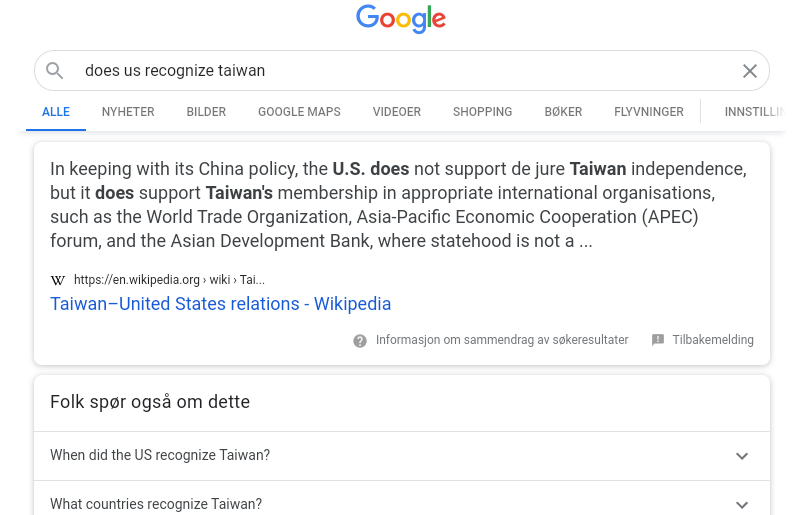Screen dimensions: 812x515
Task: Expand "When did the US recognize Taiwan?"
Action: pyautogui.click(x=741, y=456)
